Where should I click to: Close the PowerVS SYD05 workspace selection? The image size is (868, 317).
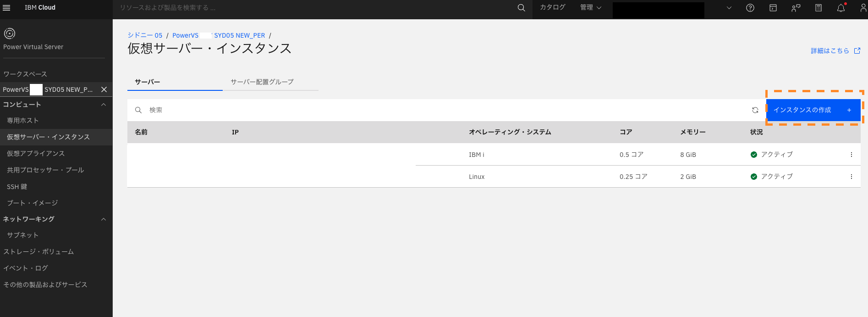(104, 89)
